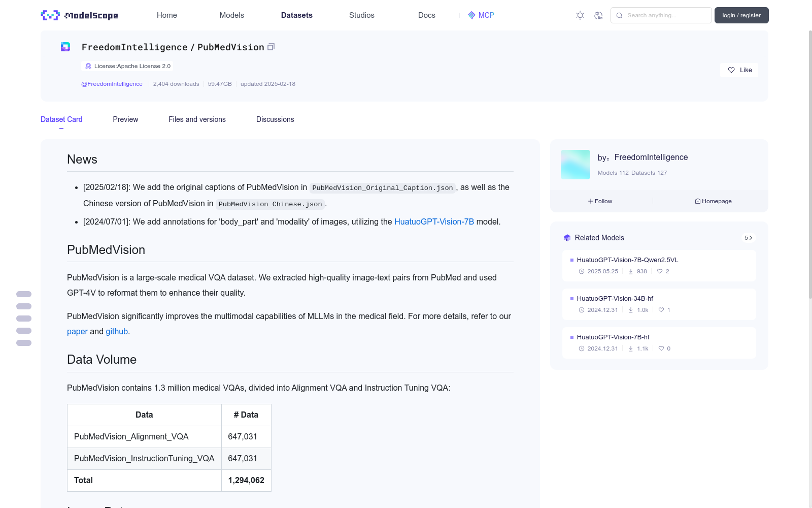Screen dimensions: 812x508
Task: Click download icon for HuatuoGPT-Vision-34B-hf
Action: coord(631,310)
